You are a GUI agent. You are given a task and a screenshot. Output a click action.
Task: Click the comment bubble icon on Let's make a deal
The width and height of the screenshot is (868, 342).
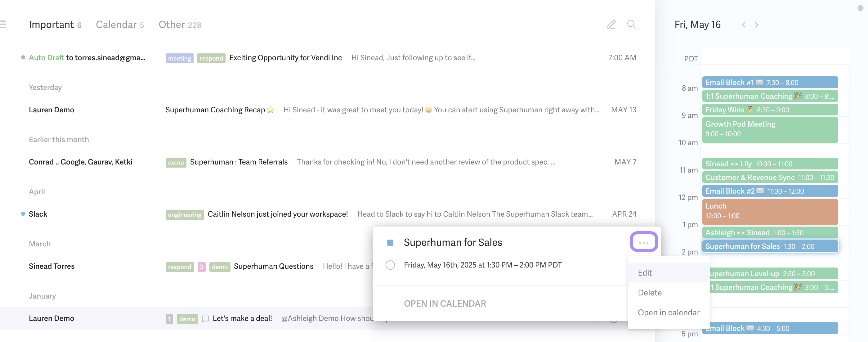click(205, 319)
